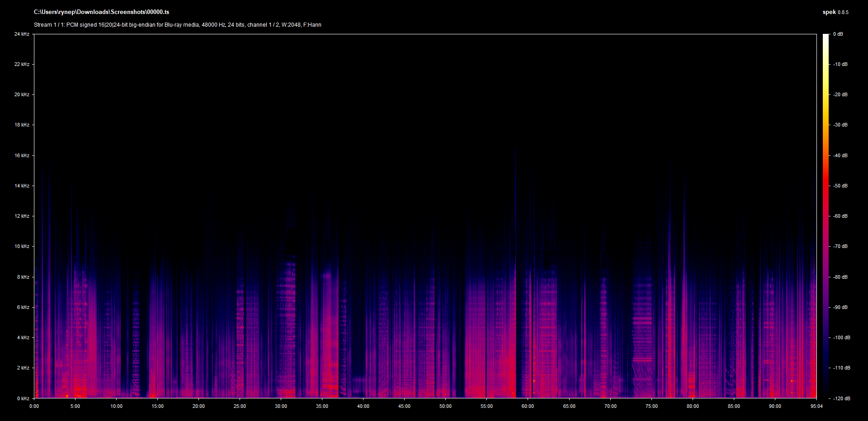Image resolution: width=868 pixels, height=421 pixels.
Task: Click the 2 kHz frequency axis label
Action: pos(23,368)
